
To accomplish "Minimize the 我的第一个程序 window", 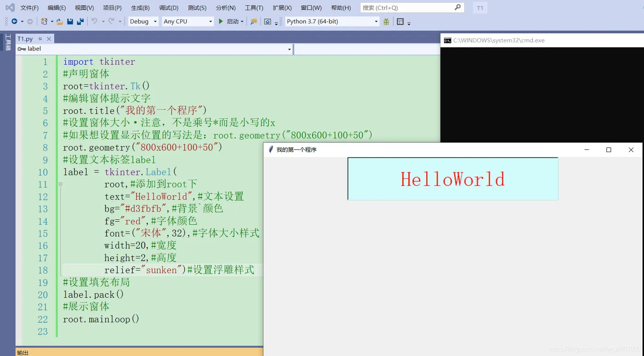I will [586, 150].
